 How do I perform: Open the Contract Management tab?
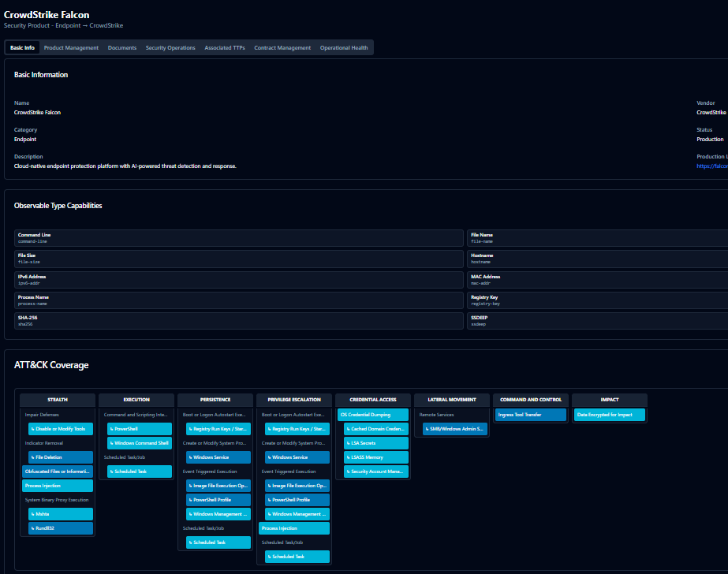[x=282, y=48]
